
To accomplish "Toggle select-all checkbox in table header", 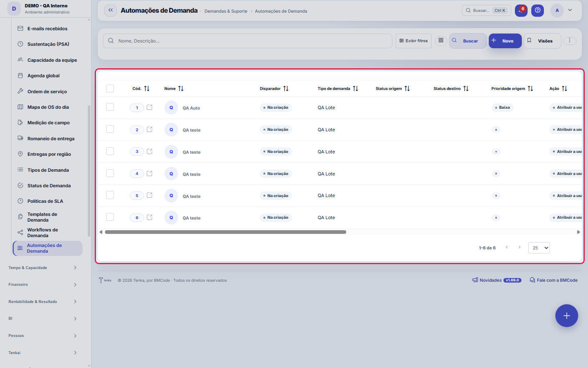I will pos(110,88).
